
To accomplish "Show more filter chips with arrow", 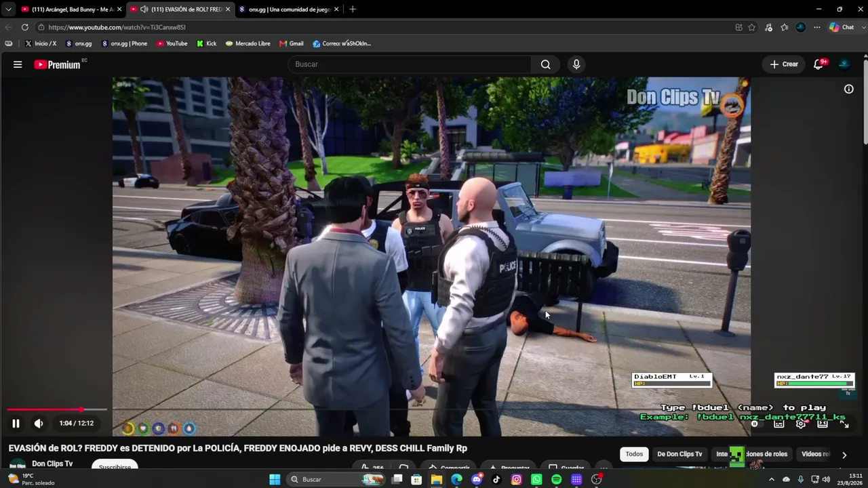I will (x=844, y=455).
